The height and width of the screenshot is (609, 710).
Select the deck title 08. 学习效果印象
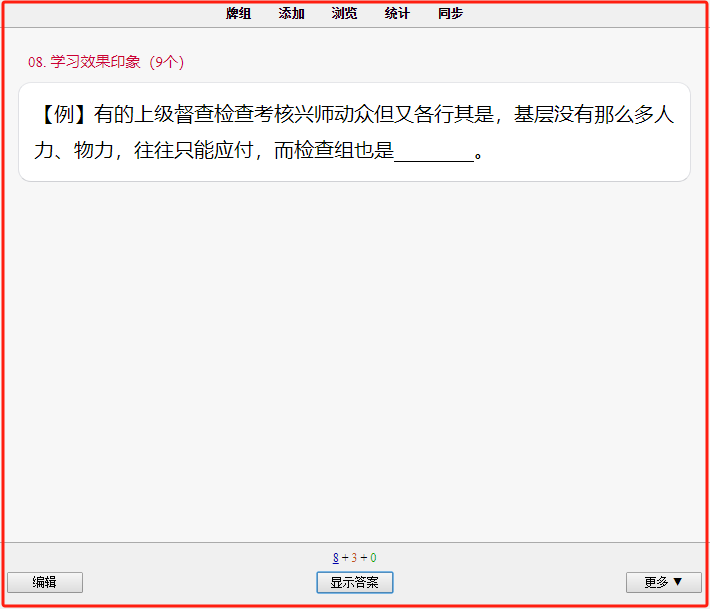(84, 62)
